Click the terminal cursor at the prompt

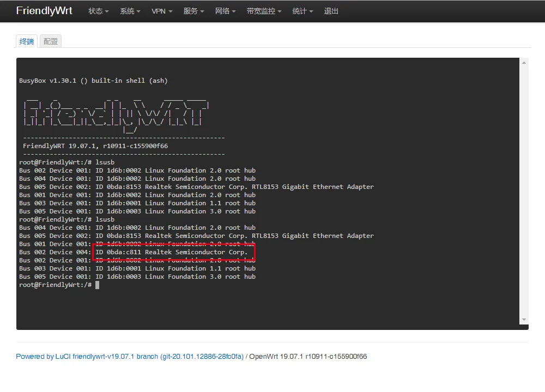pos(98,285)
